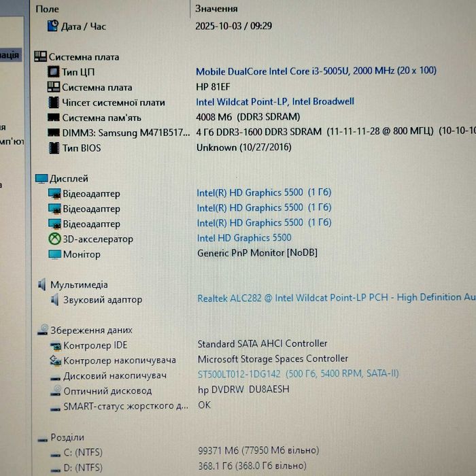Viewport: 476px width, 476px height.
Task: Click the 3D-акселератор Xbox-style icon
Action: coord(54,239)
